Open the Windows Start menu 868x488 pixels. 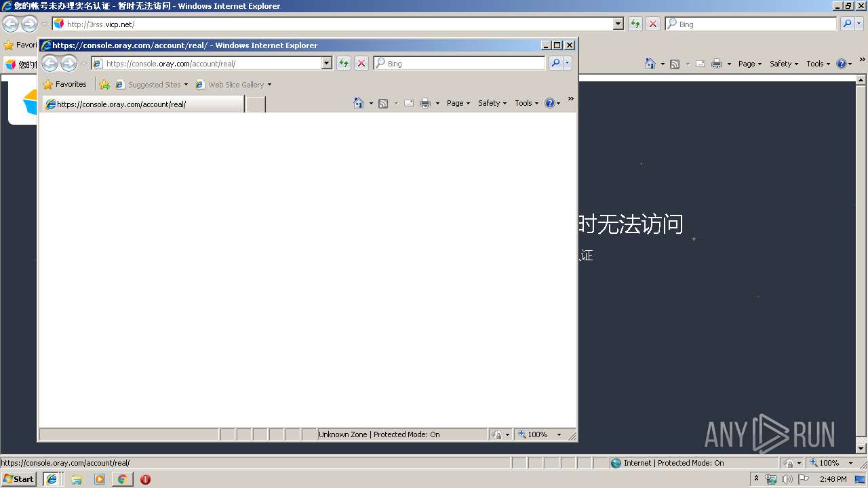pyautogui.click(x=19, y=479)
